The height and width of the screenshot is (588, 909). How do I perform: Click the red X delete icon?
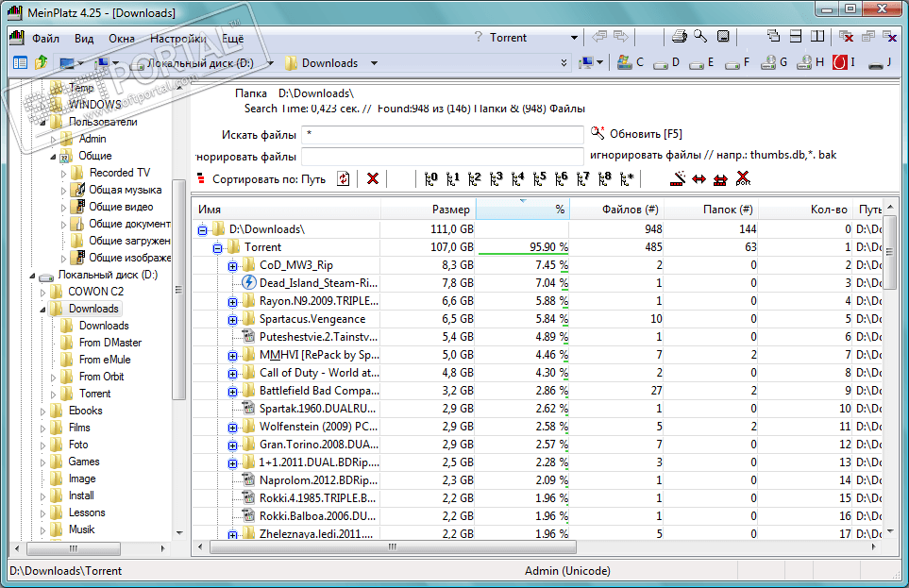point(373,178)
